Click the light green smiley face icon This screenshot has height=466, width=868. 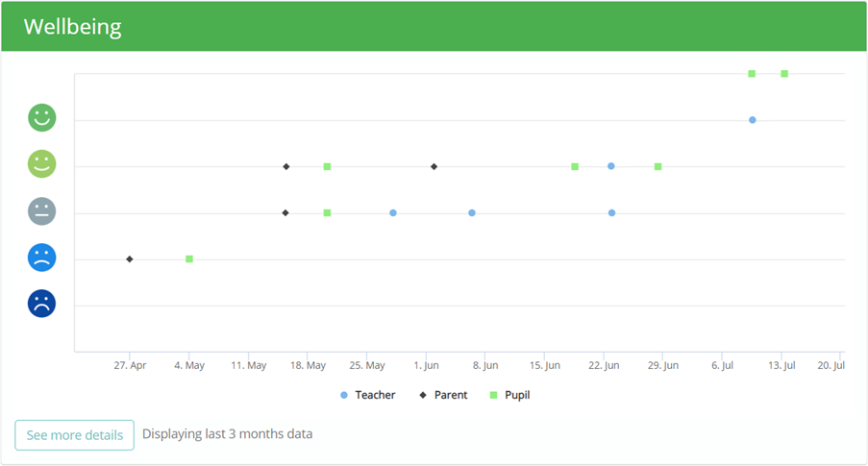(42, 163)
